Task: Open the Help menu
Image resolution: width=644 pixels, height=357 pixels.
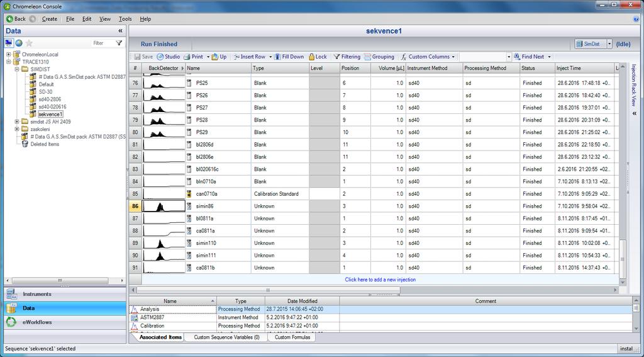Action: [145, 19]
